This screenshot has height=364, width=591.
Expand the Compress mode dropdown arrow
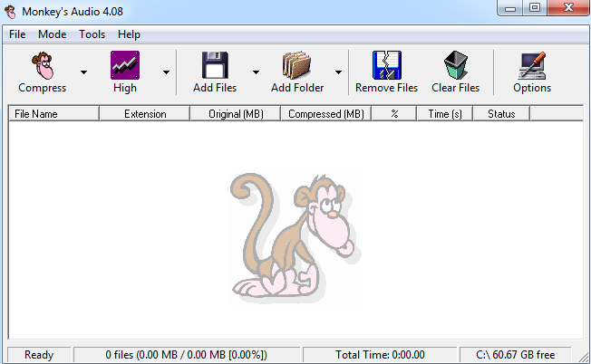click(83, 72)
